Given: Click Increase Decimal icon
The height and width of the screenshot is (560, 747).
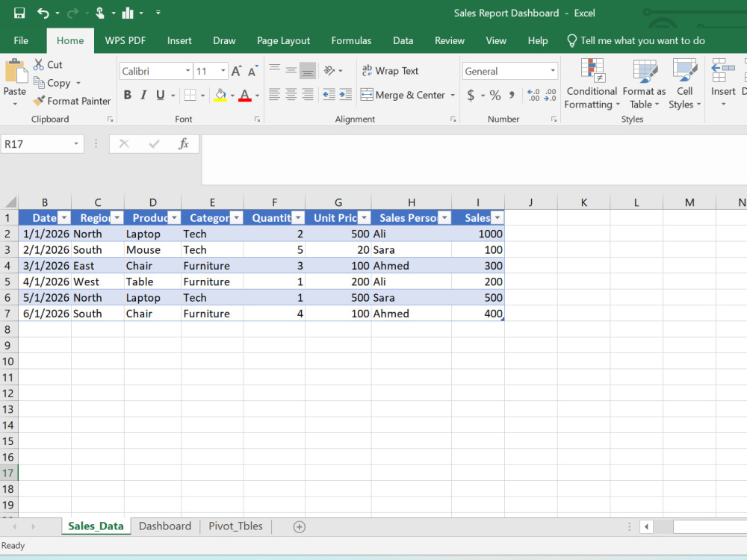Looking at the screenshot, I should [533, 96].
